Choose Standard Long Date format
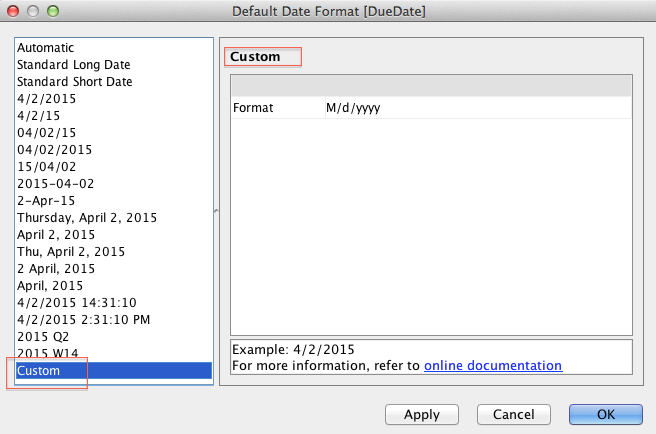This screenshot has width=656, height=434. coord(73,65)
